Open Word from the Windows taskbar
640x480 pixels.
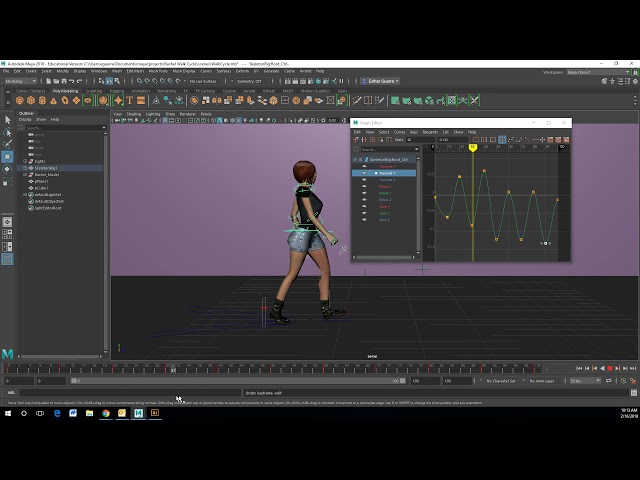[73, 413]
